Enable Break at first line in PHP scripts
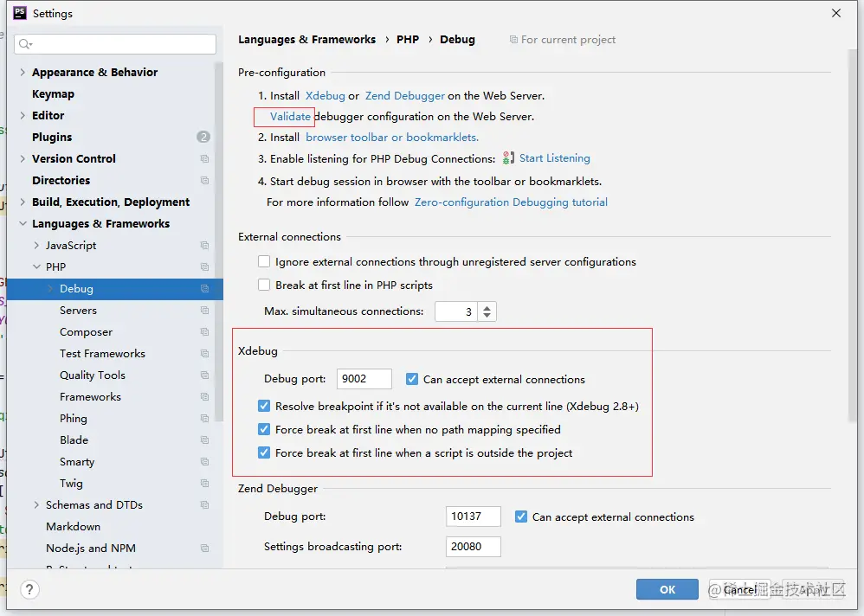 pos(264,285)
